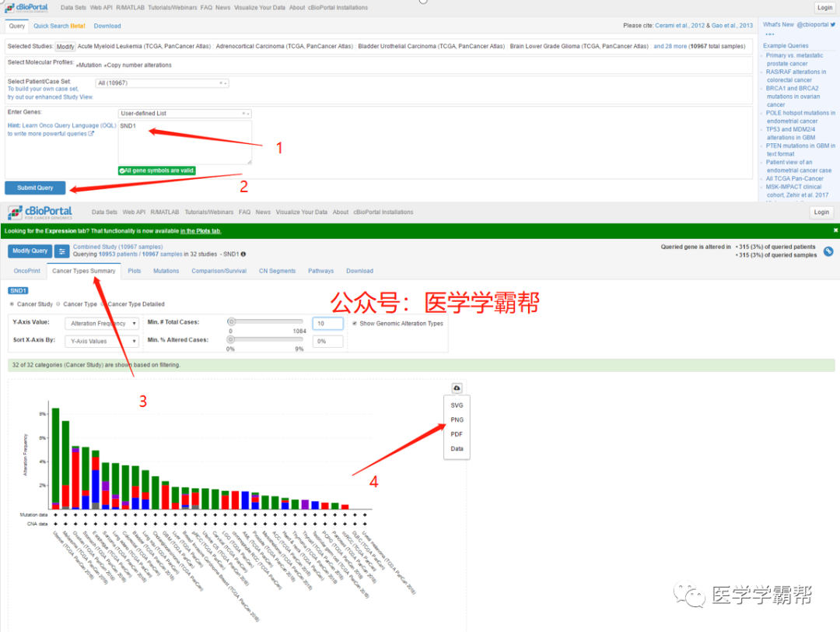
Task: Open Primary vs. metastatic prostate cancer example
Action: point(794,59)
